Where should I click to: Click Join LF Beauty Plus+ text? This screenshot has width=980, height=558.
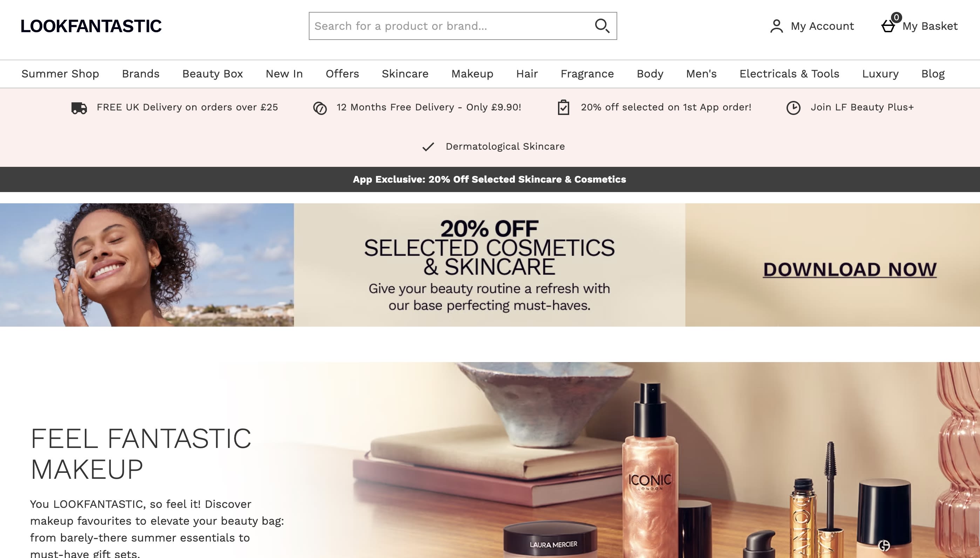coord(862,107)
